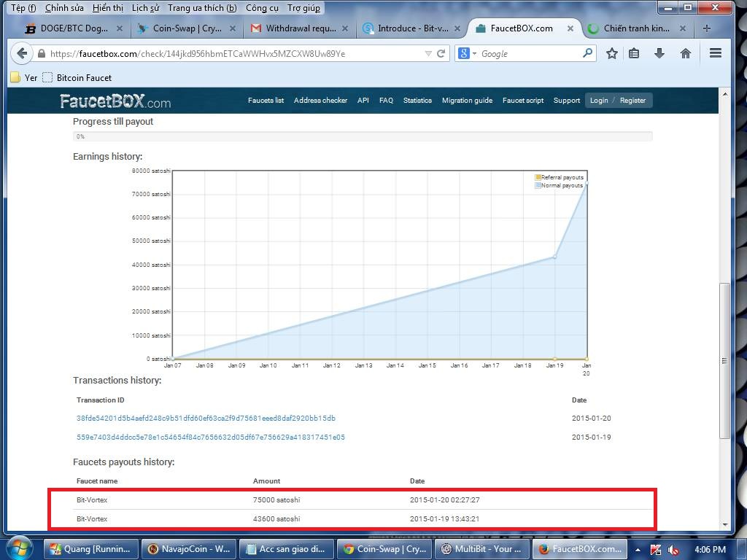Open the bookmarks list icon
This screenshot has width=747, height=560.
point(634,53)
